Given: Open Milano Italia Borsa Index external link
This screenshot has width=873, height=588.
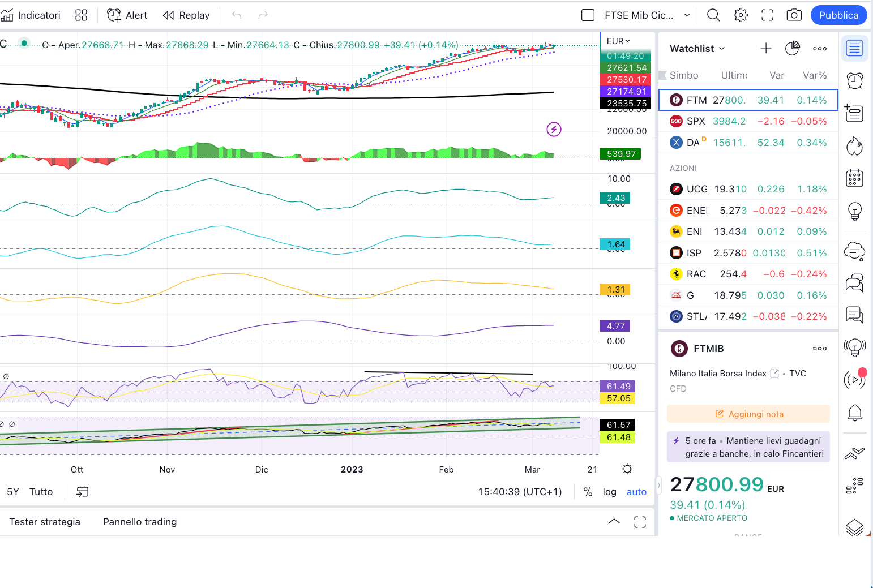Looking at the screenshot, I should click(x=774, y=374).
